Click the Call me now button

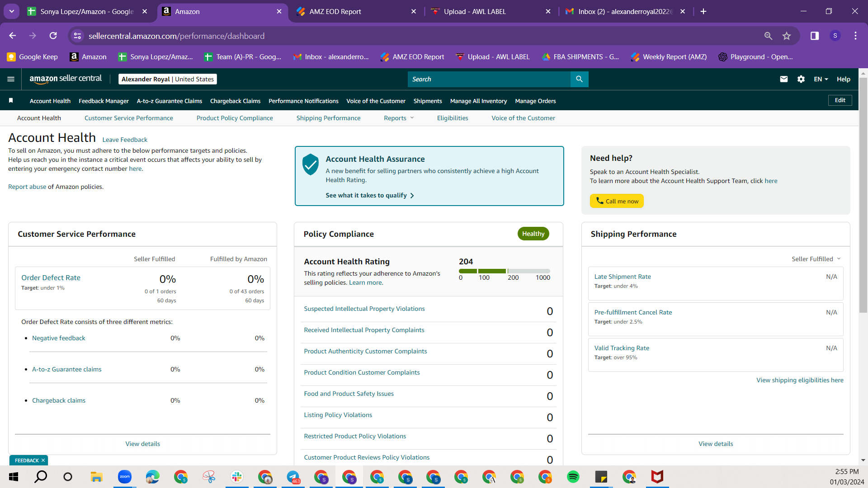pos(617,201)
